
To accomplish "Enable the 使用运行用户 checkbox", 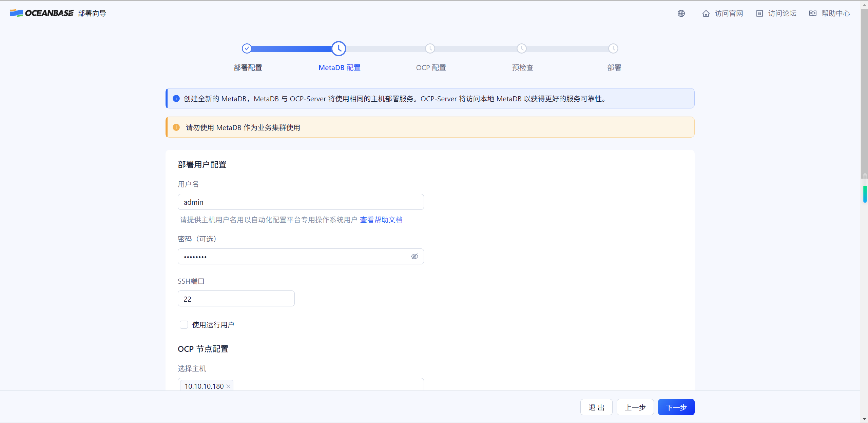I will point(184,325).
